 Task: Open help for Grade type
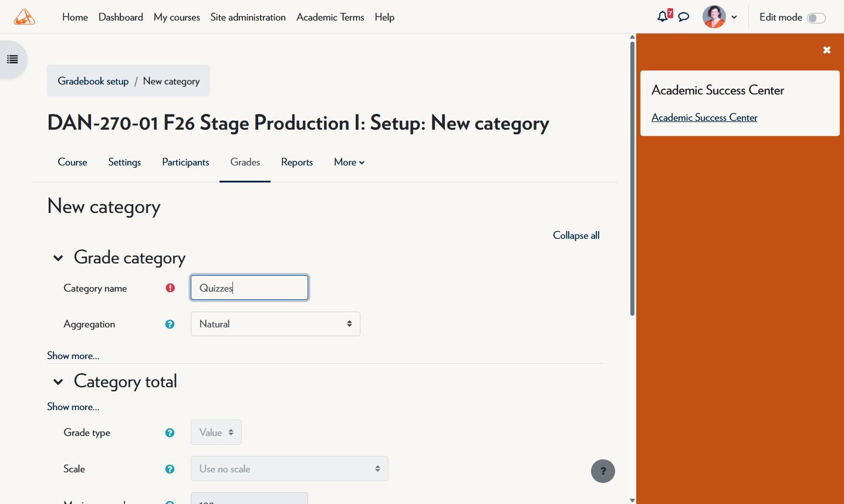[x=170, y=432]
